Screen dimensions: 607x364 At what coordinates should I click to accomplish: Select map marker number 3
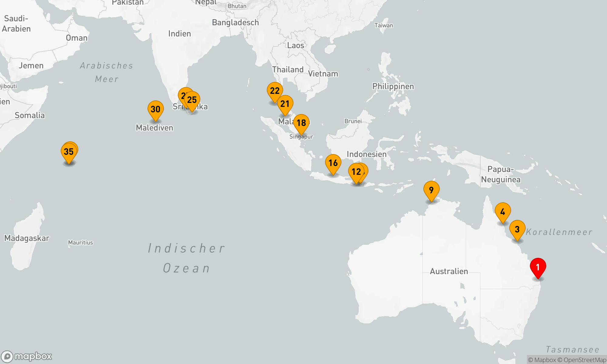(x=517, y=229)
